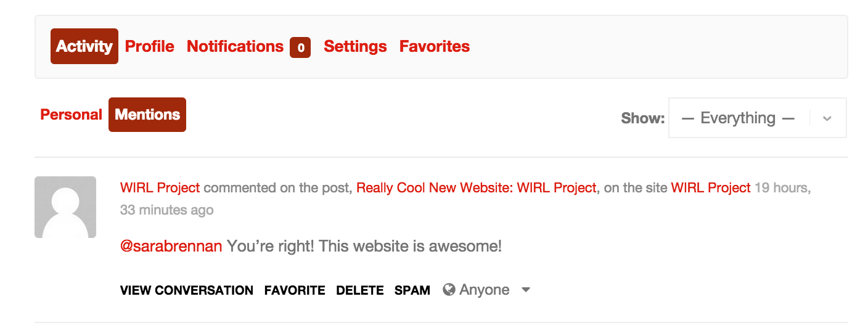The image size is (868, 328).
Task: Click the notifications count badge
Action: tap(300, 47)
